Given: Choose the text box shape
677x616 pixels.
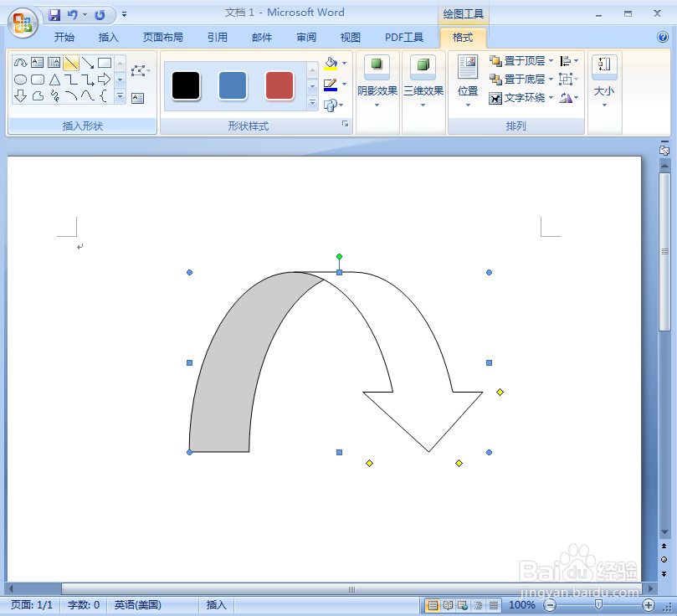Looking at the screenshot, I should (x=37, y=63).
